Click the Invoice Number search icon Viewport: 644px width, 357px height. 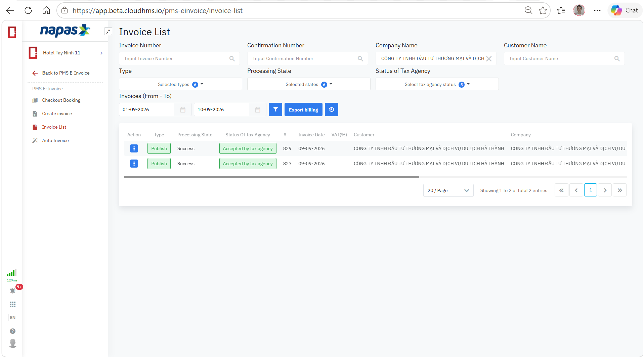pyautogui.click(x=232, y=59)
